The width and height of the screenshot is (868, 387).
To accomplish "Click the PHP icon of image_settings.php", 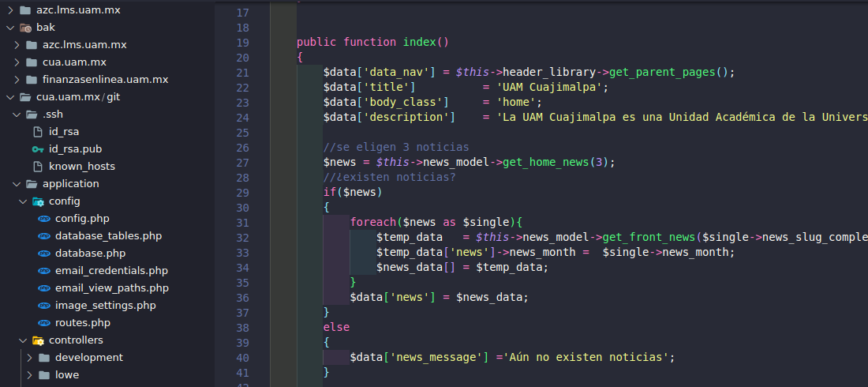I will point(43,306).
